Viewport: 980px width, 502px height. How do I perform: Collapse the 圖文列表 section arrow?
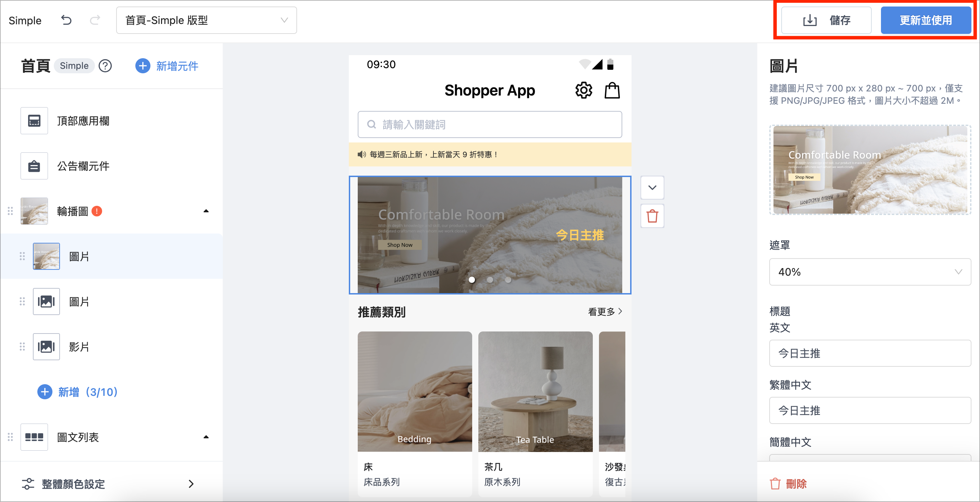click(x=206, y=437)
